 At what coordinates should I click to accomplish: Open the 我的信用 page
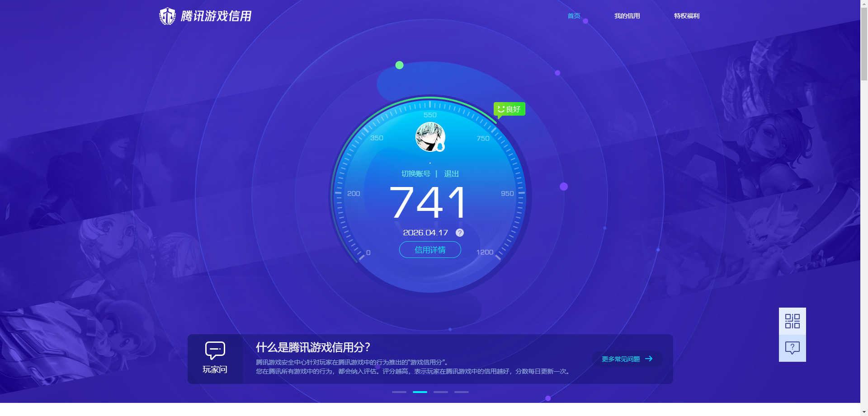pyautogui.click(x=627, y=16)
